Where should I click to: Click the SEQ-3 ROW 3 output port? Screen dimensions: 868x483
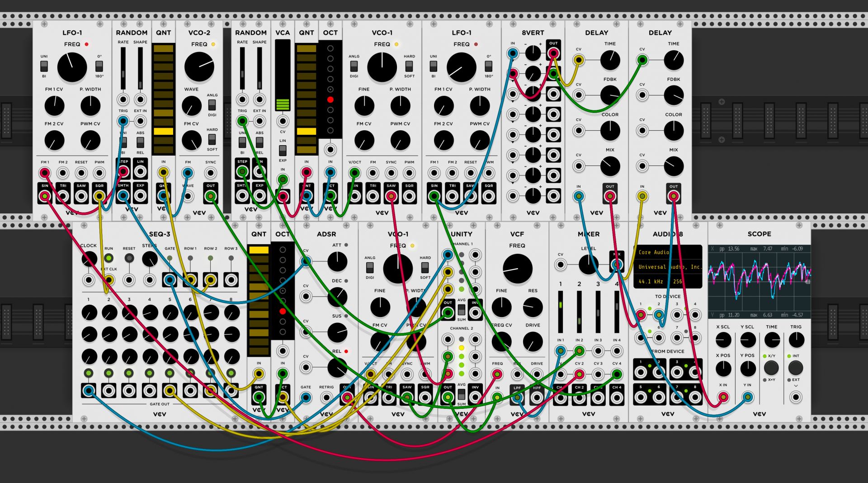231,280
